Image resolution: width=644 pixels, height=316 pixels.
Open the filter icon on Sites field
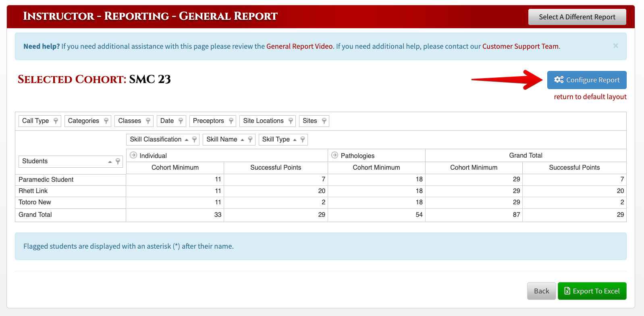(x=324, y=121)
